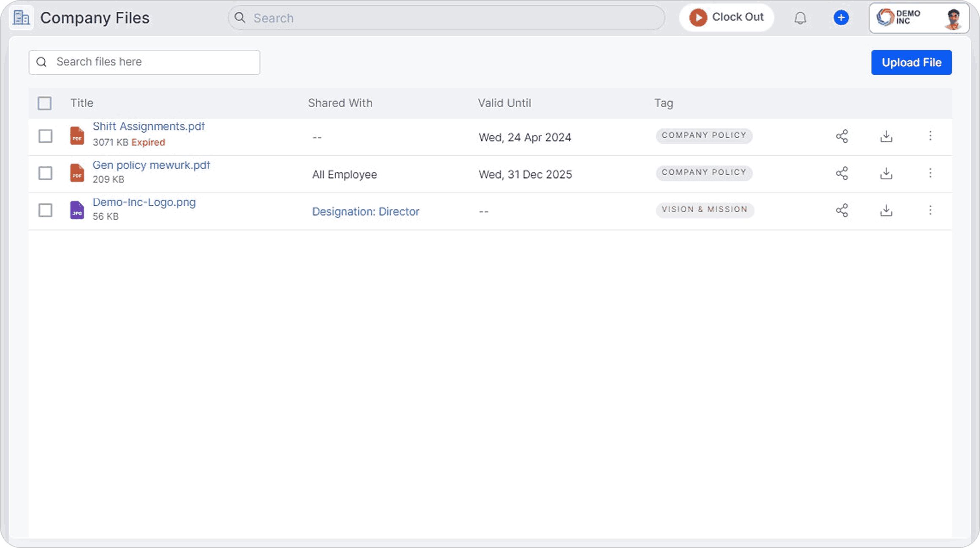Expand more options for Demo-Inc-Logo.png
Screen dimensions: 980x548
pos(930,210)
